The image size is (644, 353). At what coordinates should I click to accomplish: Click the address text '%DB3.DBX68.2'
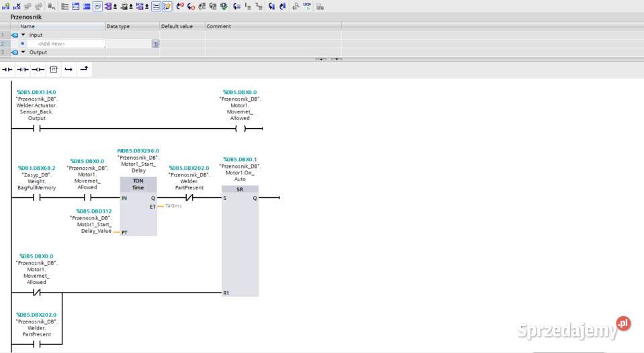[36, 168]
